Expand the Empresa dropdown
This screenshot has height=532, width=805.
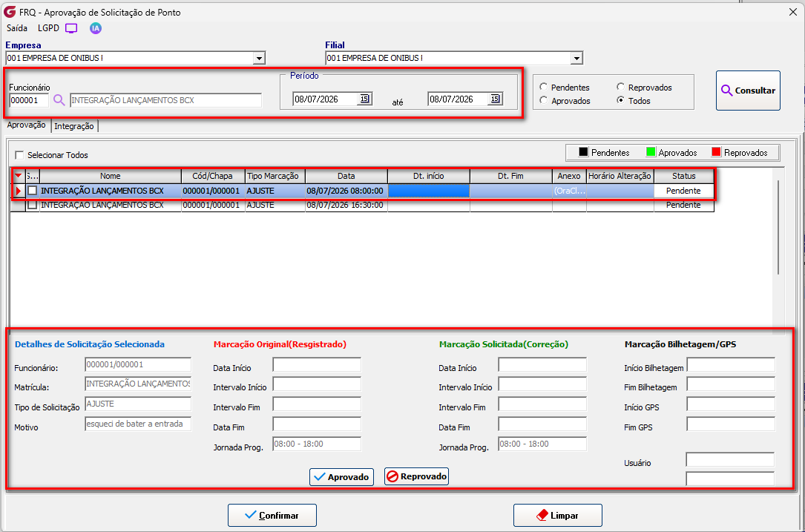[x=259, y=59]
